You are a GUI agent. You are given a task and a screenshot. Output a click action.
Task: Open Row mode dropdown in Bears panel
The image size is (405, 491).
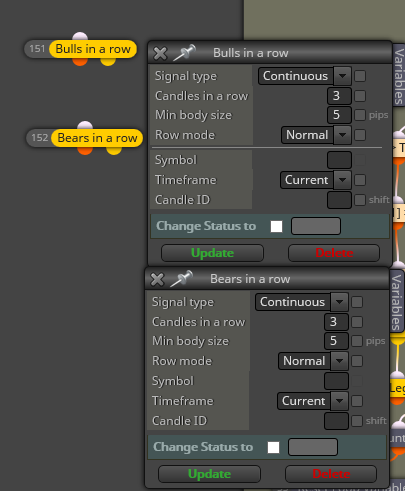tap(313, 361)
